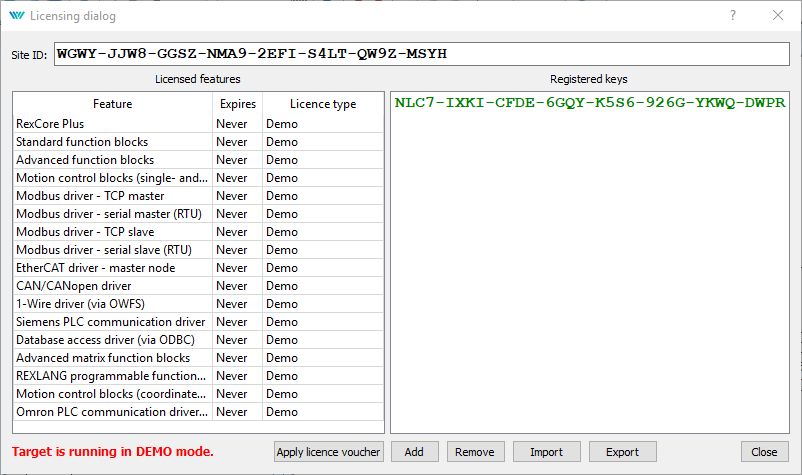Click the REXYGEN logo icon in title bar
The width and height of the screenshot is (802, 475).
click(17, 15)
